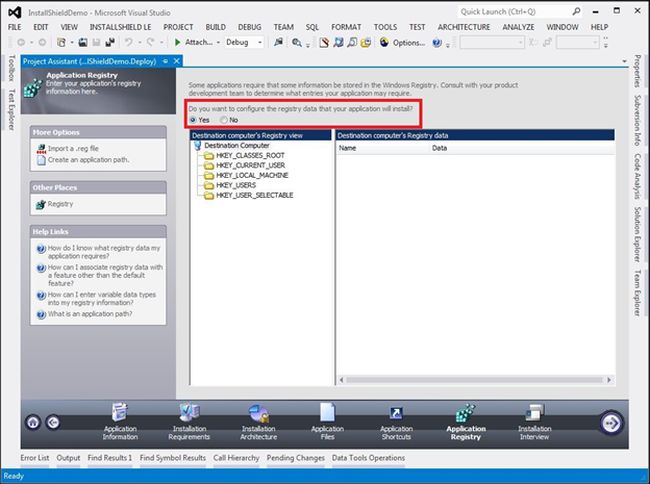Viewport: 650px width, 484px height.
Task: Switch to the Output tab
Action: click(x=68, y=458)
